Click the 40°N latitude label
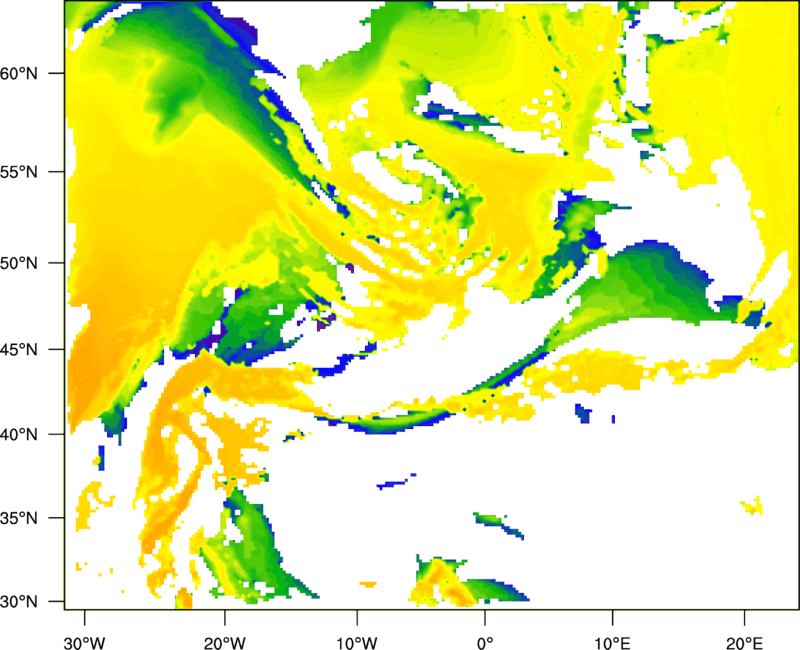 [19, 435]
